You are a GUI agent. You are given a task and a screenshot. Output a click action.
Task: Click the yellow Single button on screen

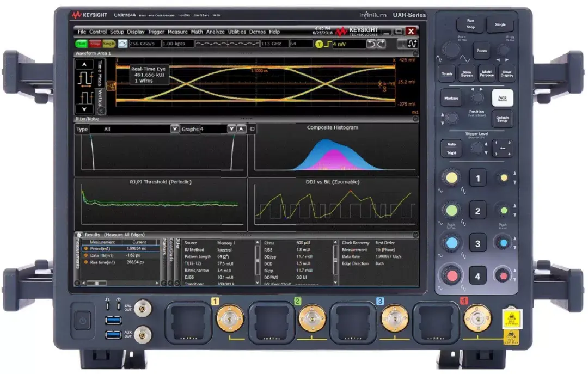109,44
